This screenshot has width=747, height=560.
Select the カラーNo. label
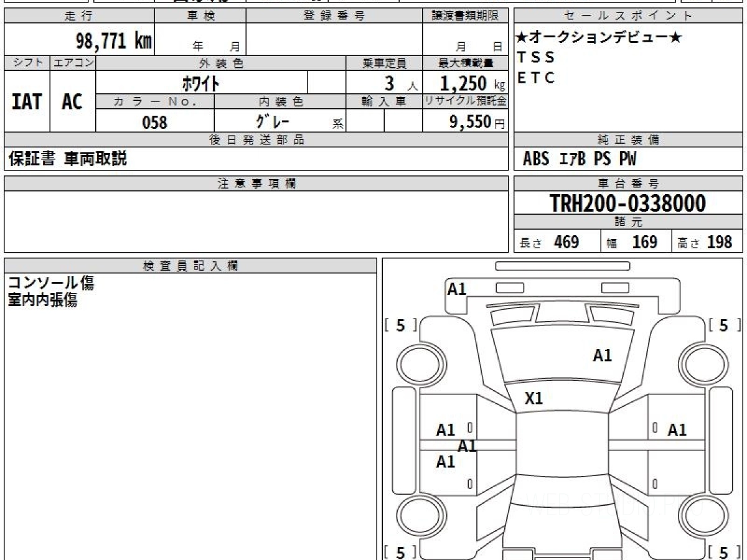point(155,101)
